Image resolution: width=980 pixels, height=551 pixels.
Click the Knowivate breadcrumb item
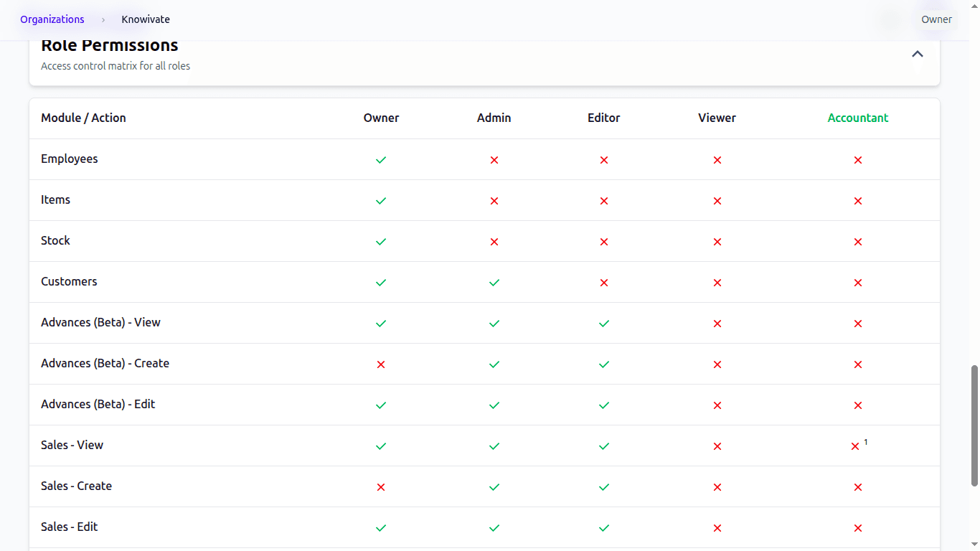[146, 19]
